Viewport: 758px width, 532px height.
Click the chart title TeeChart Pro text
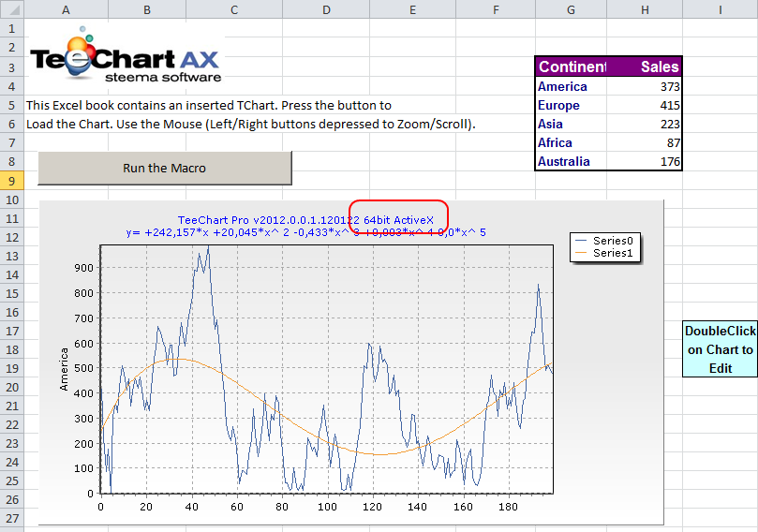point(305,220)
